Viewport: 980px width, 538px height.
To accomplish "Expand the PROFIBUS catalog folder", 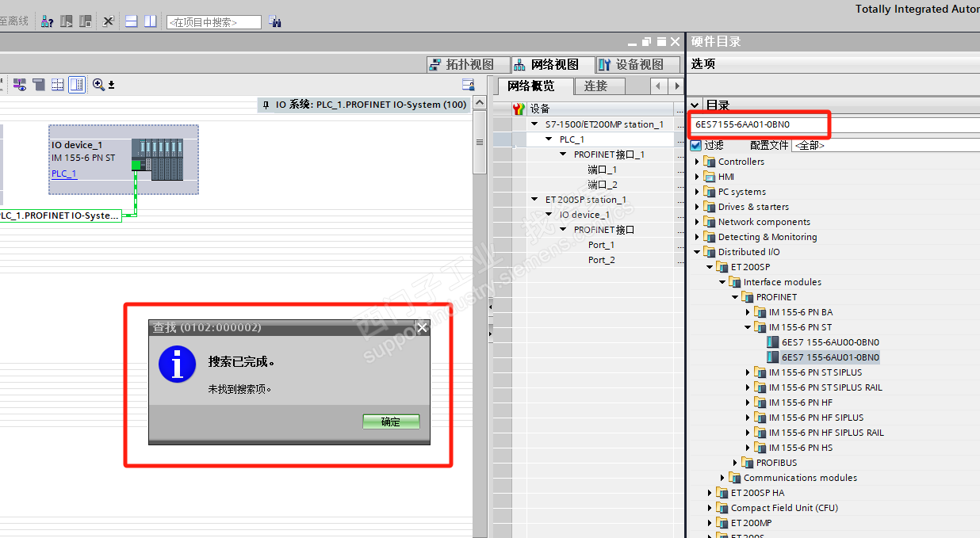I will click(x=736, y=463).
